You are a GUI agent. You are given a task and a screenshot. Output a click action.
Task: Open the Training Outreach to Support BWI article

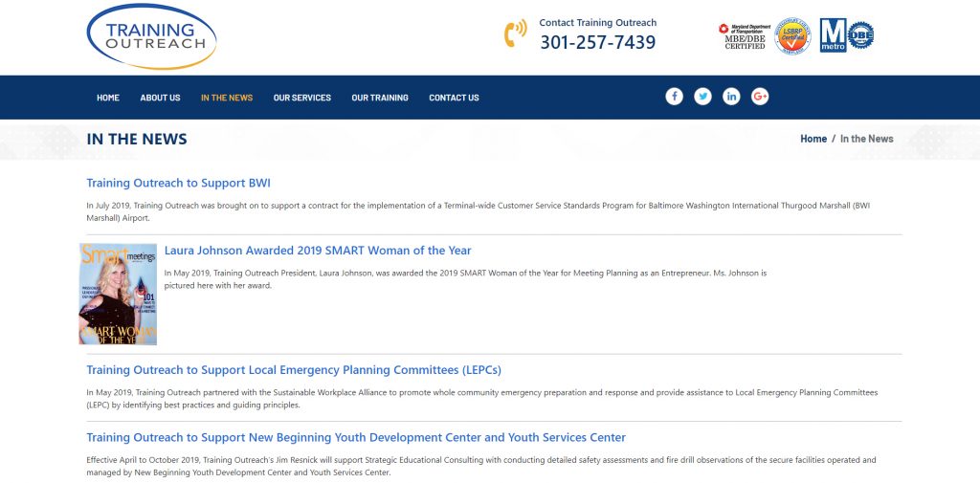[x=179, y=183]
